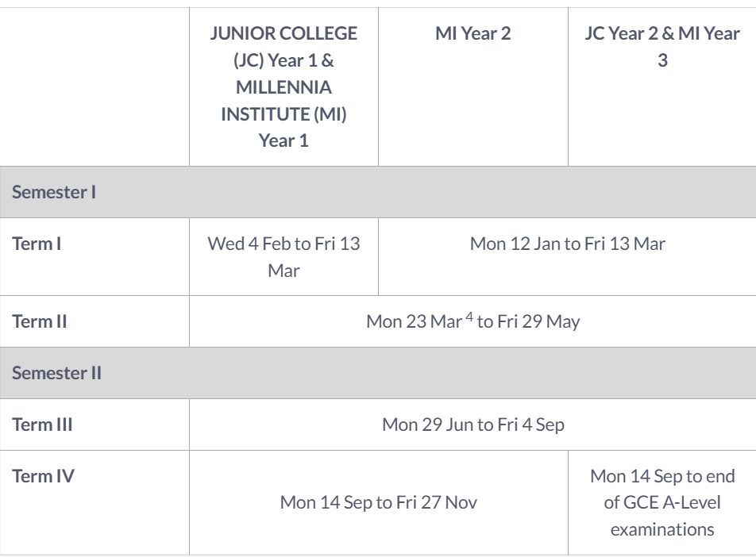Select the 'Term III' row label
Image resolution: width=756 pixels, height=557 pixels.
click(x=42, y=424)
